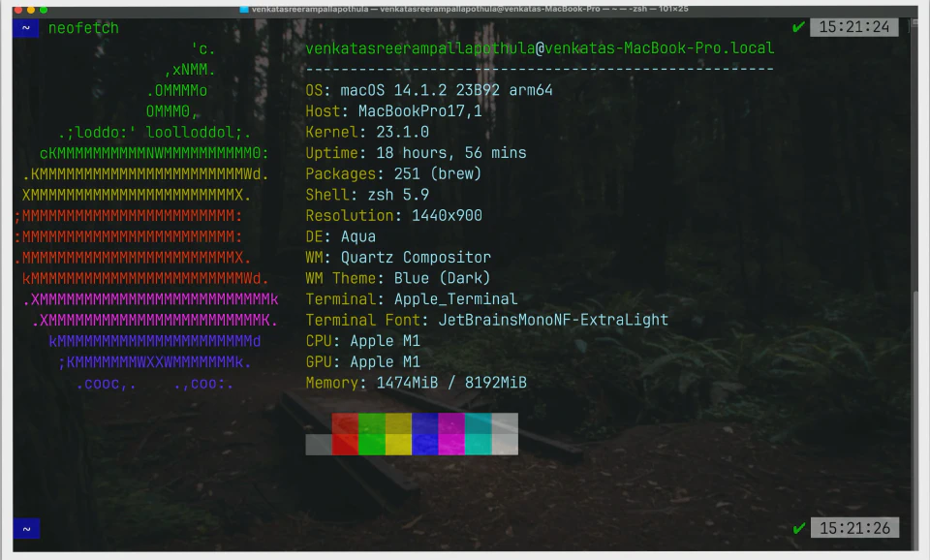Screen dimensions: 930x560
Task: Select the neofetch command text
Action: click(84, 29)
